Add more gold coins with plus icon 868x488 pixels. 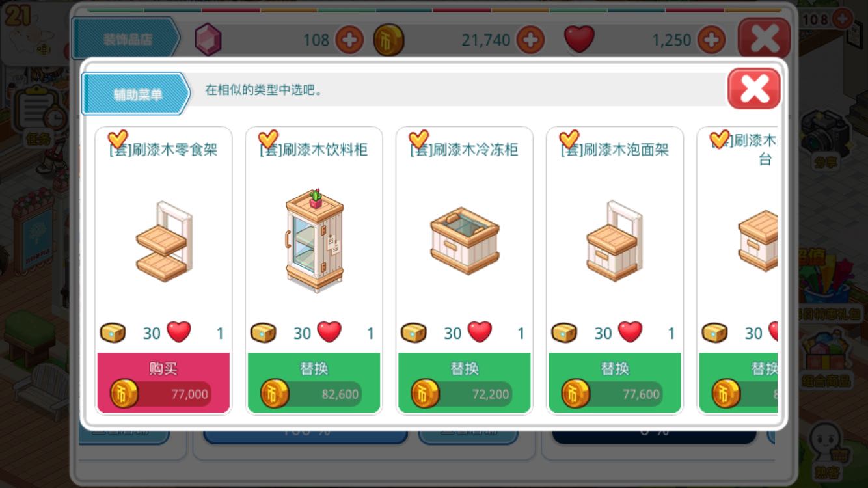click(x=530, y=40)
